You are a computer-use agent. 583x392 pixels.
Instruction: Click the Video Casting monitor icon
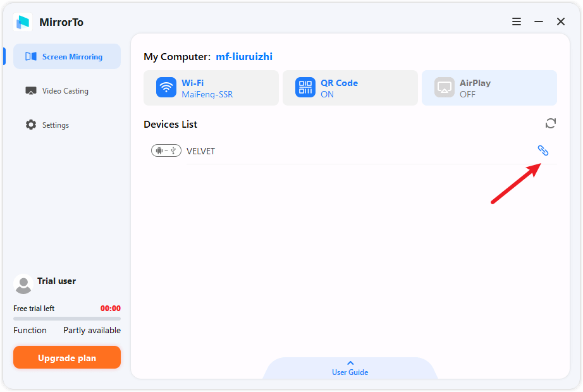(x=31, y=91)
